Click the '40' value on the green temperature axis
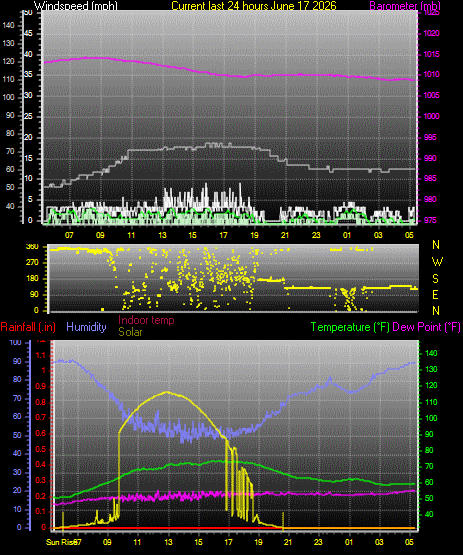The width and height of the screenshot is (463, 555). tap(429, 514)
